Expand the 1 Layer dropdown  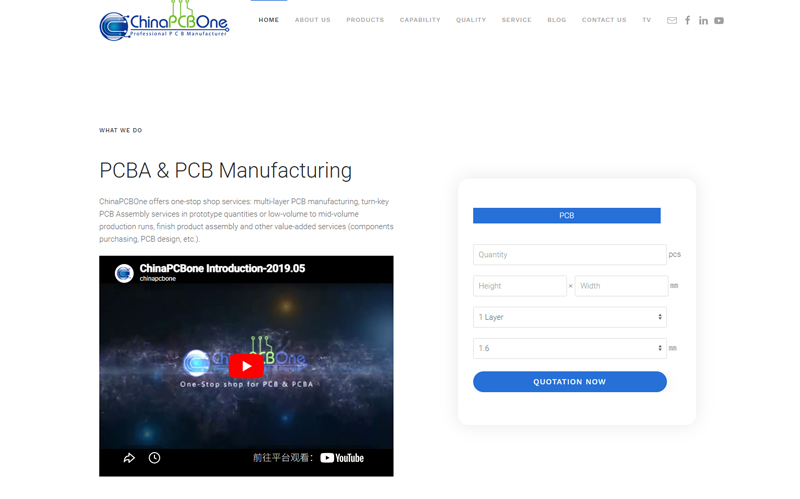click(x=569, y=317)
